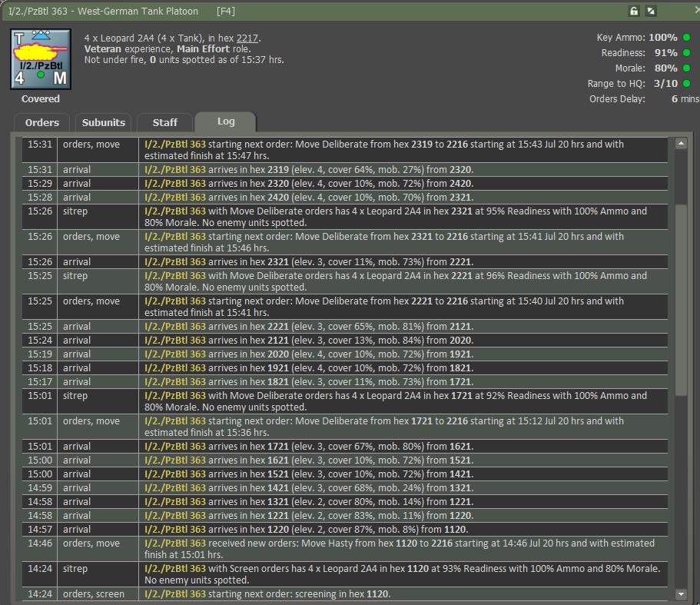Open the Staff tab
Screen dimensions: 700x605
(x=164, y=122)
